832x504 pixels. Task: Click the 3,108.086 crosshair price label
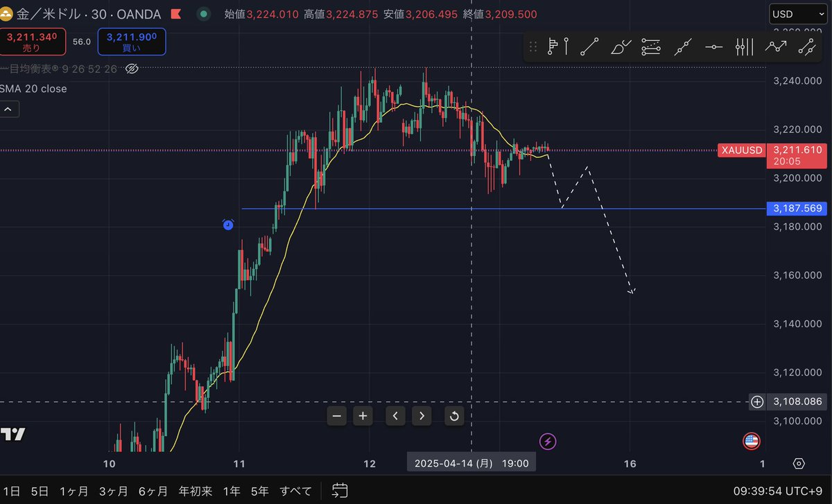coord(797,401)
